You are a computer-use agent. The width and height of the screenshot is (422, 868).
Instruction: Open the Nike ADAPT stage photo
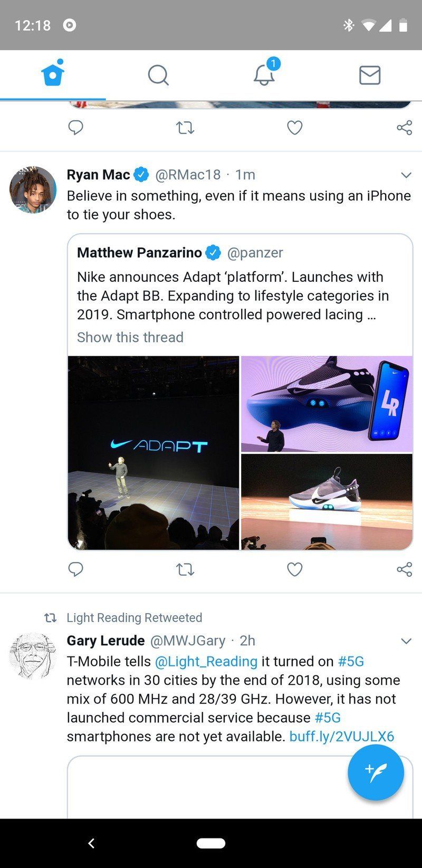point(153,451)
